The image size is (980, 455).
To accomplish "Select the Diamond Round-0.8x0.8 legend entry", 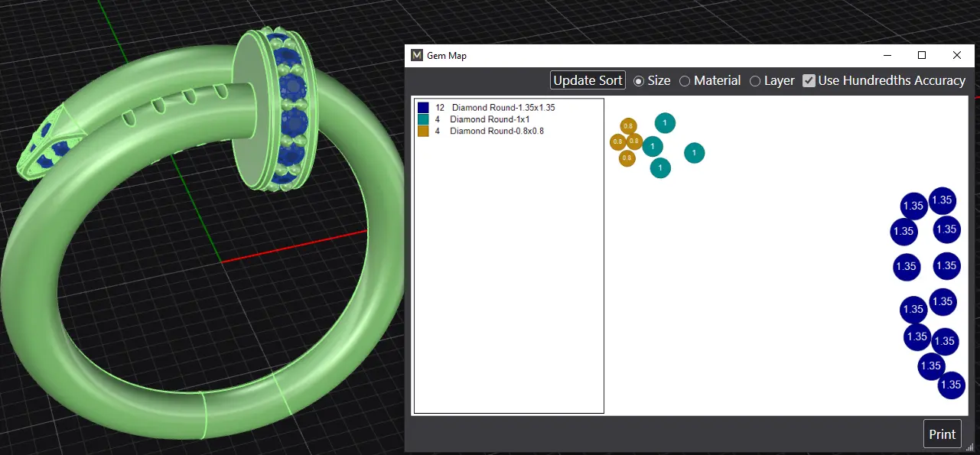I will [497, 131].
